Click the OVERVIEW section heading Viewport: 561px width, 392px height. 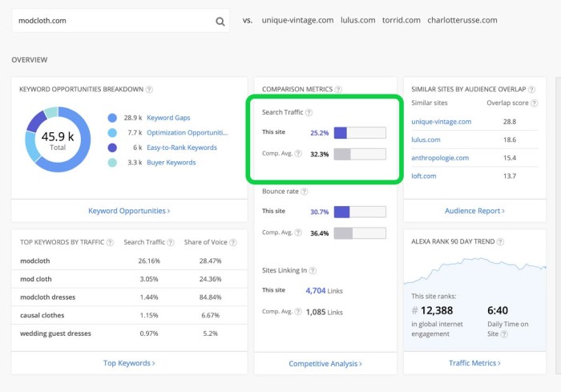point(30,60)
